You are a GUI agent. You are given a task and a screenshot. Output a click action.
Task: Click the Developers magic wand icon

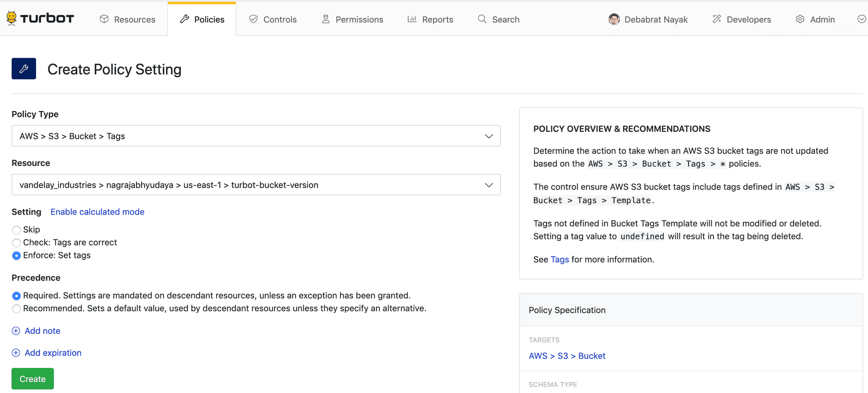(717, 19)
